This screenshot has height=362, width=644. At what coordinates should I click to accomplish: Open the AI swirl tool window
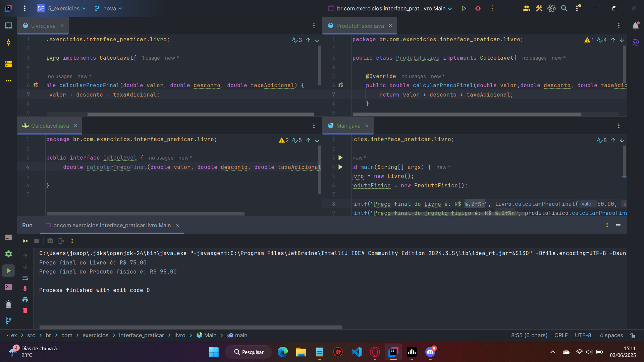[x=636, y=43]
